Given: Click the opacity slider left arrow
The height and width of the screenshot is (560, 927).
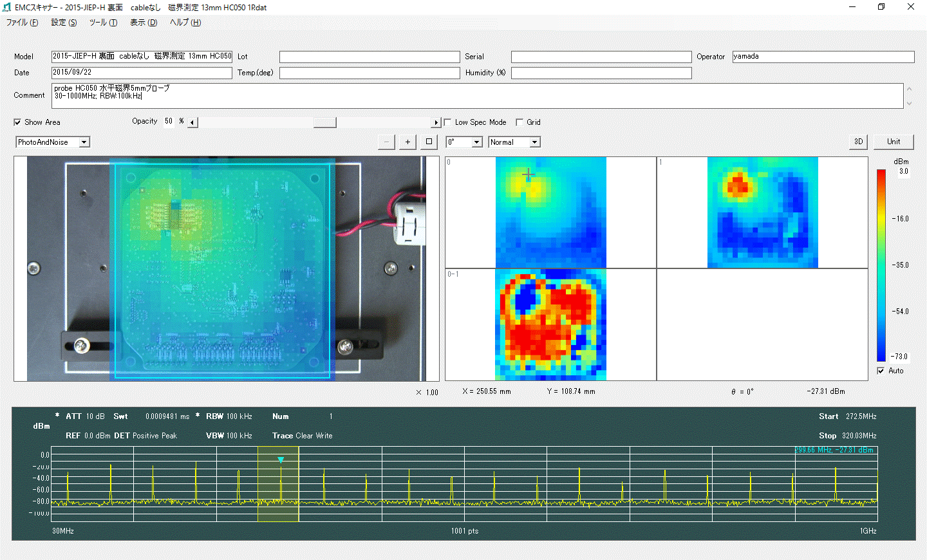Looking at the screenshot, I should click(x=191, y=122).
